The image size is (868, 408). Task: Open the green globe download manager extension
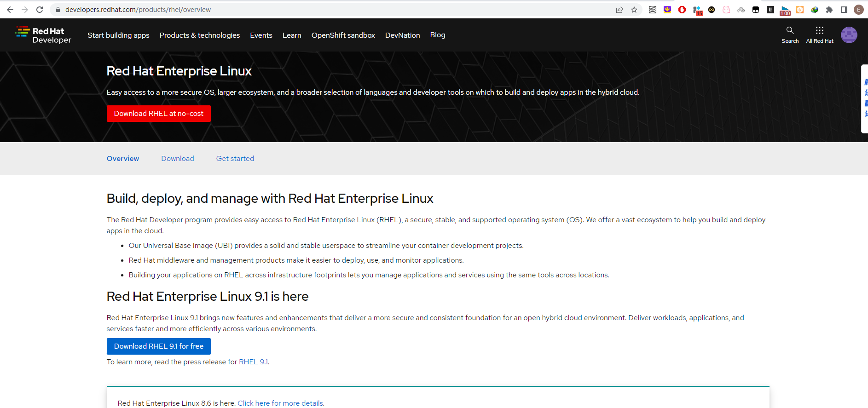[815, 10]
